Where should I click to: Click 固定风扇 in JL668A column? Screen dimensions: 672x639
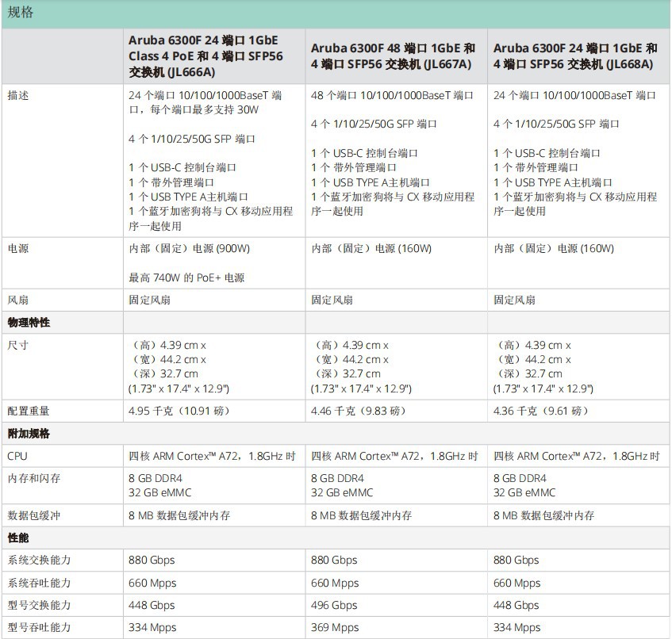(514, 300)
